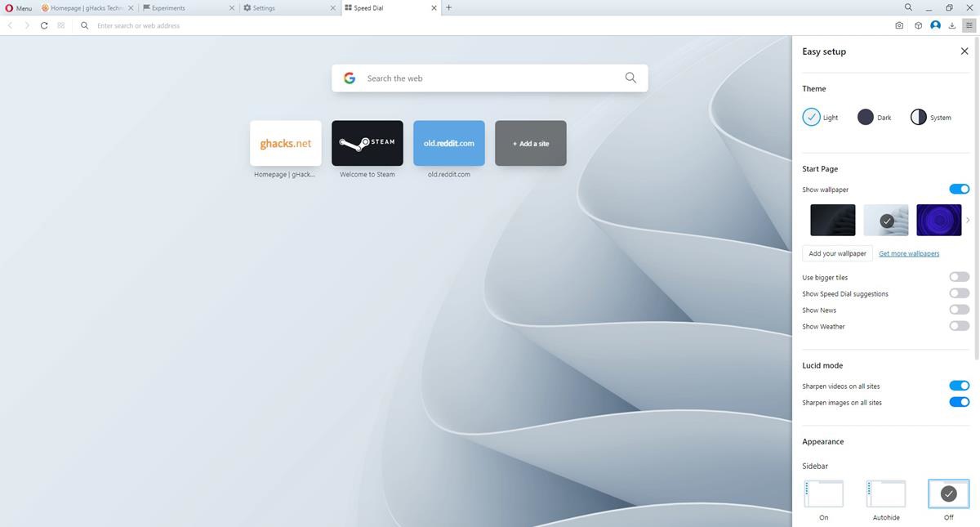Screen dimensions: 980x527
Task: Close the Homepage gHacks tab
Action: point(131,7)
